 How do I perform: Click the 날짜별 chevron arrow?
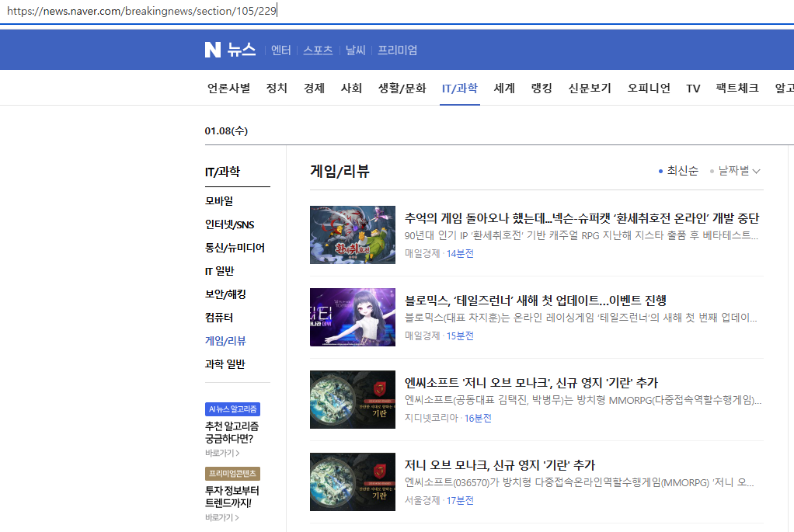pyautogui.click(x=756, y=171)
